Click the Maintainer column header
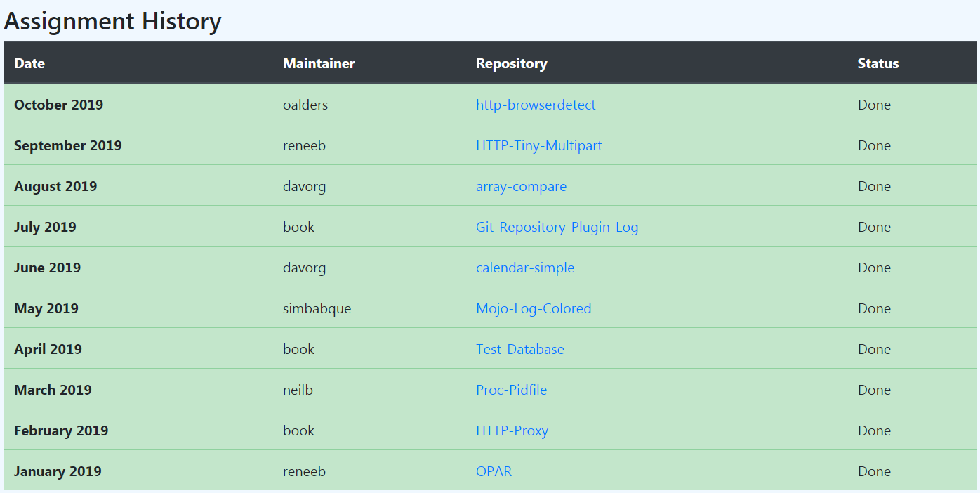The image size is (980, 493). [x=319, y=63]
